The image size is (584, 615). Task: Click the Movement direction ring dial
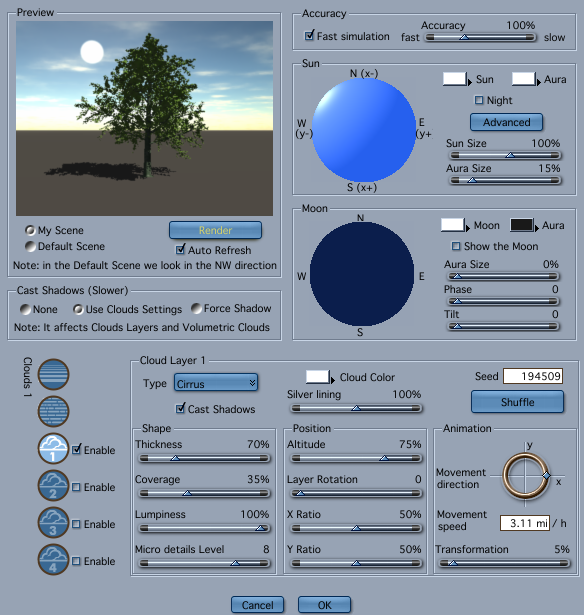click(x=526, y=476)
